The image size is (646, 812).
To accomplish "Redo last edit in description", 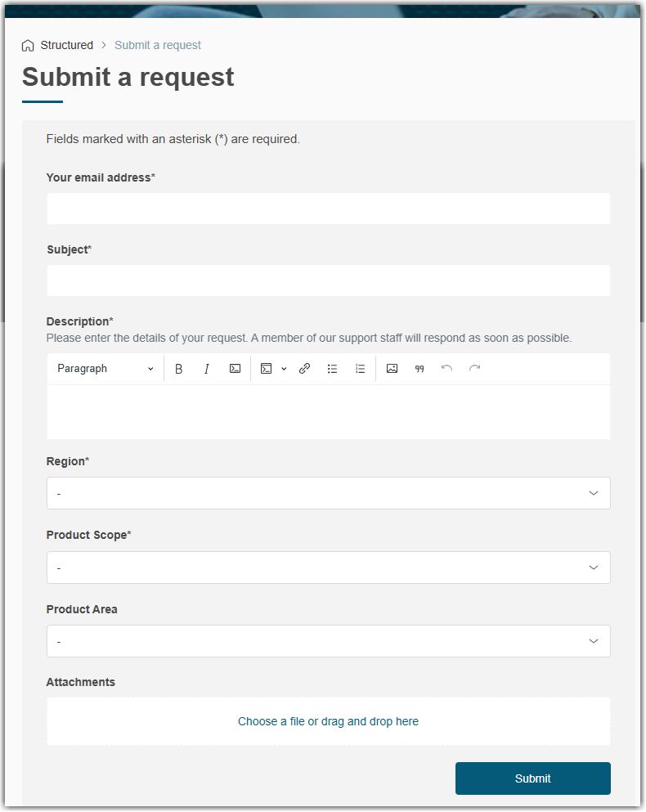I will (x=474, y=369).
